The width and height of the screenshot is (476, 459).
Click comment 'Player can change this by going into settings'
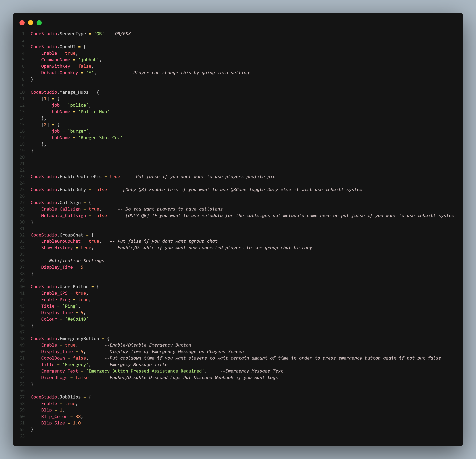coord(192,73)
